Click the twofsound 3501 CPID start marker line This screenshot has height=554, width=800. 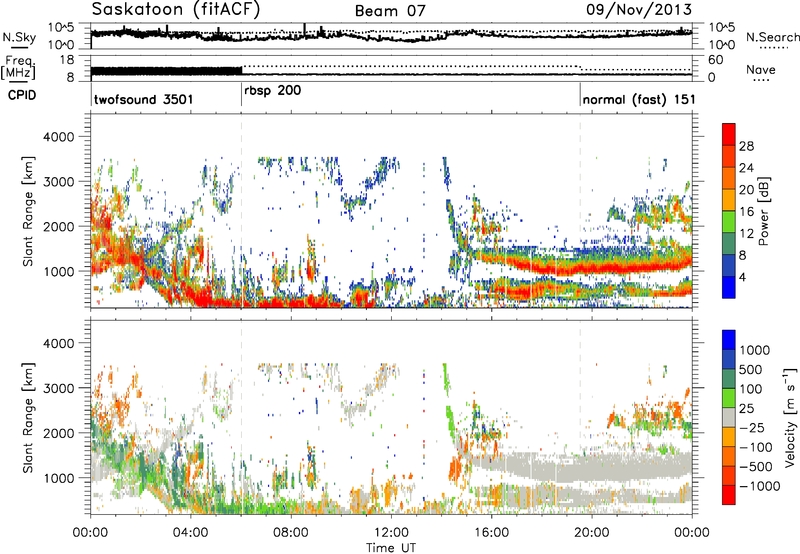(x=91, y=95)
